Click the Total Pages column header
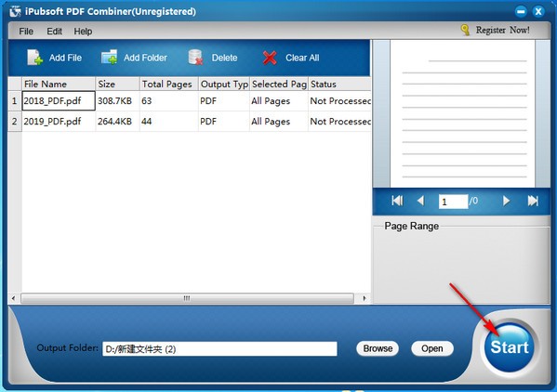The image size is (557, 392). pos(168,85)
